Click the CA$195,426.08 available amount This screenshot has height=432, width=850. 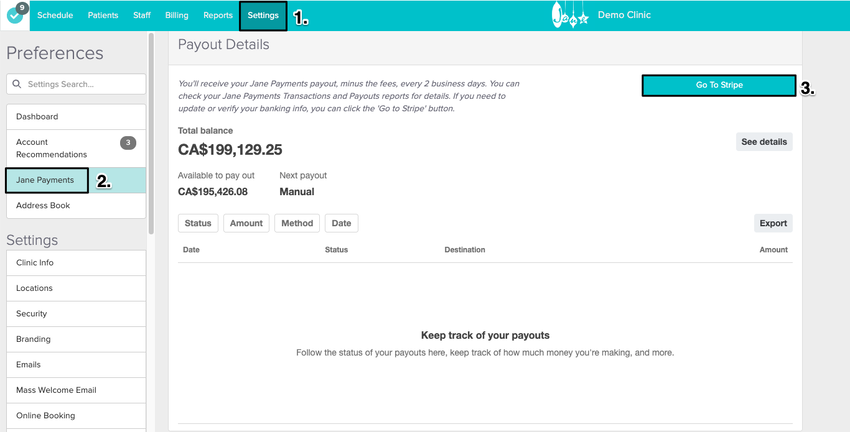(x=213, y=191)
